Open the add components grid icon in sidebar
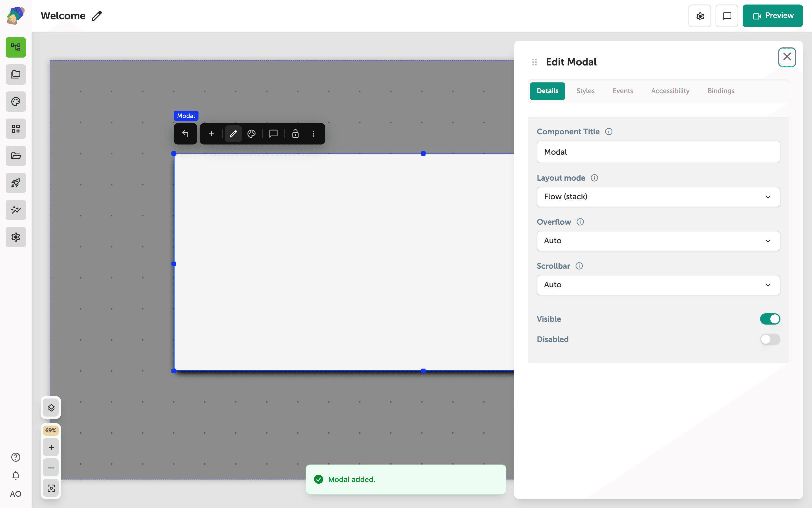Screen dimensions: 812x508 (16, 129)
